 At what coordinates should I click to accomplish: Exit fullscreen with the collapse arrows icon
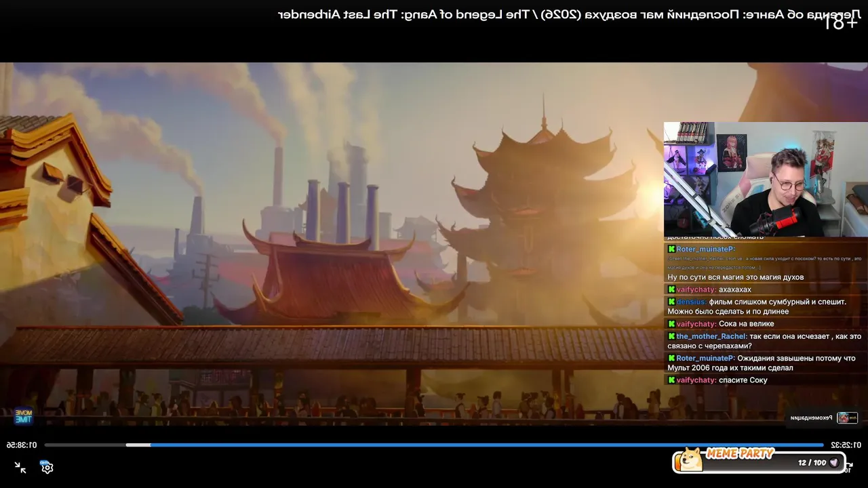20,468
